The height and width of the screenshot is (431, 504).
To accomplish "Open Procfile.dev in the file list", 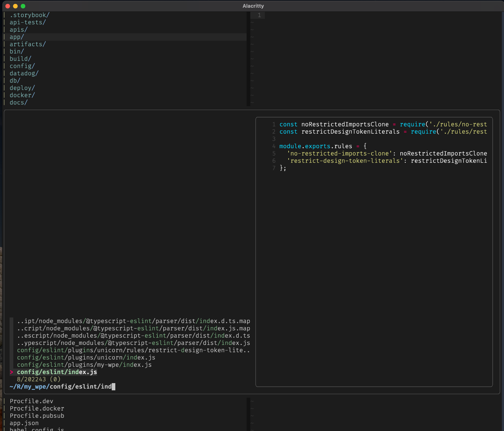I will click(31, 401).
